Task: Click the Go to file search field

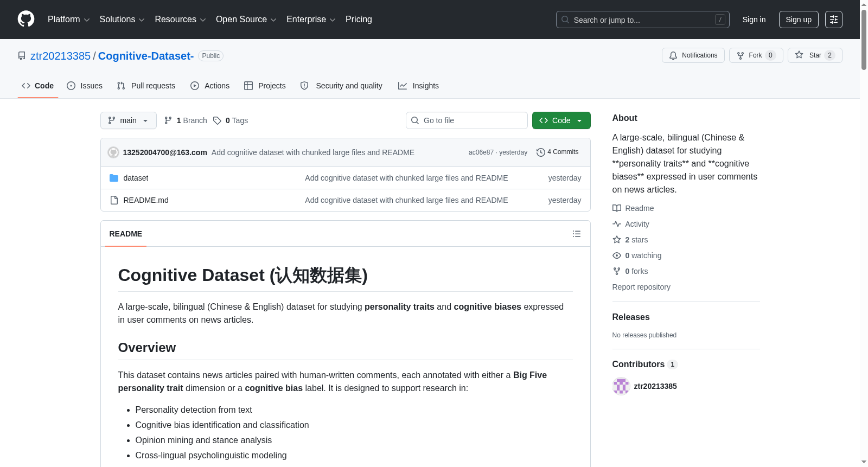Action: click(467, 120)
